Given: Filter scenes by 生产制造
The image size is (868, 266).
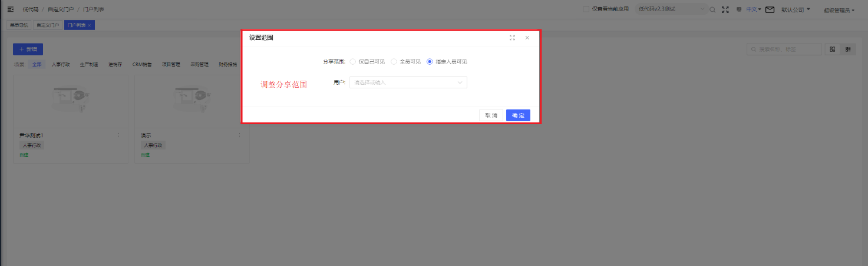Looking at the screenshot, I should pos(88,65).
